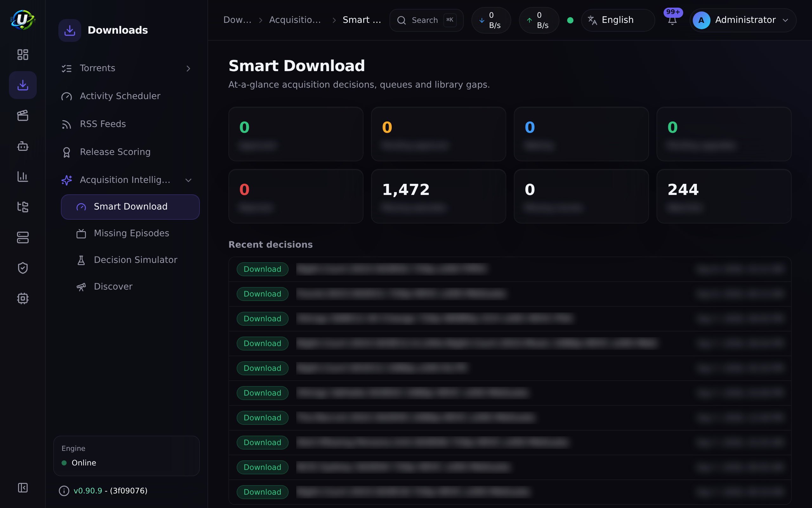Viewport: 812px width, 508px height.
Task: Click the stat card showing 1,472
Action: click(x=439, y=196)
